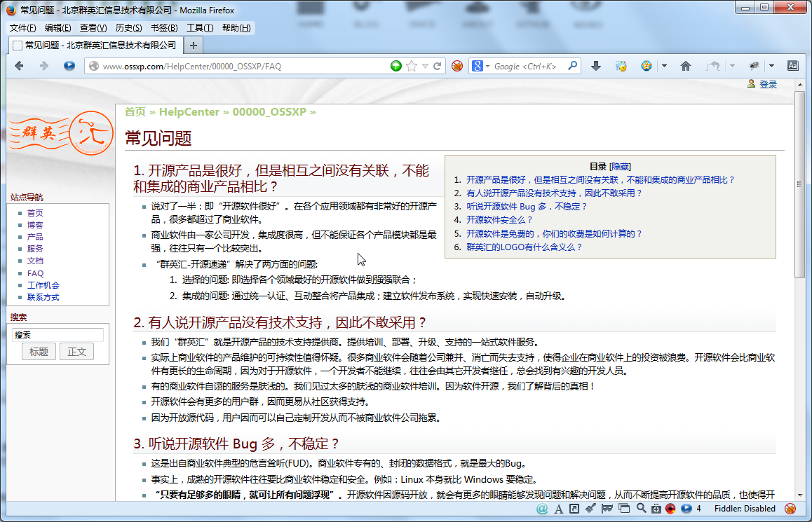Click the 00000_OSSXP breadcrumb link
The width and height of the screenshot is (812, 522).
(x=269, y=111)
